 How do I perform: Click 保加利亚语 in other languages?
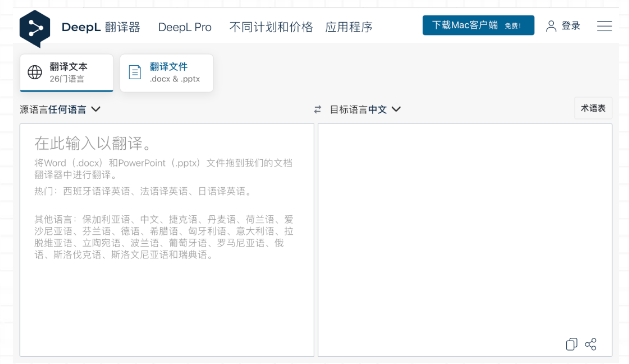pos(106,219)
